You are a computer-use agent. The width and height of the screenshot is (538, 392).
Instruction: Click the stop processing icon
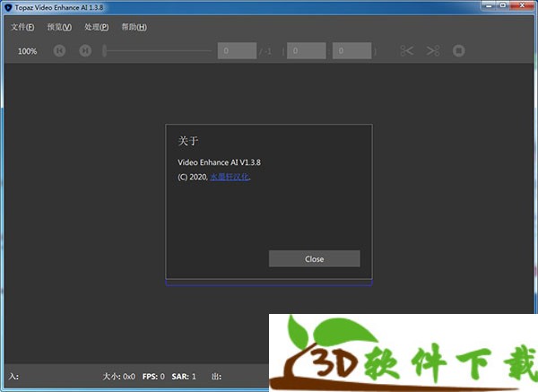(459, 51)
